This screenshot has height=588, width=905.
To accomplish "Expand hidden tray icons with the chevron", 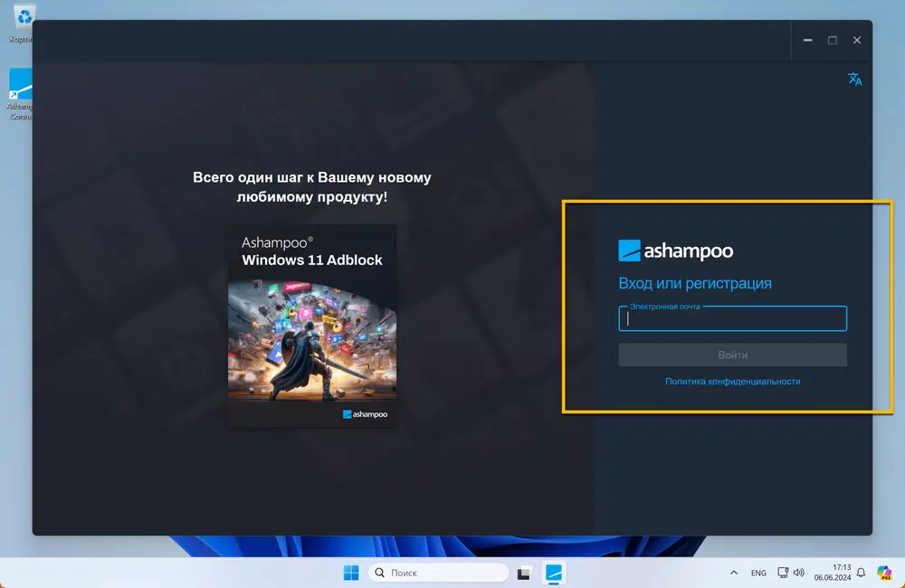I will [733, 572].
